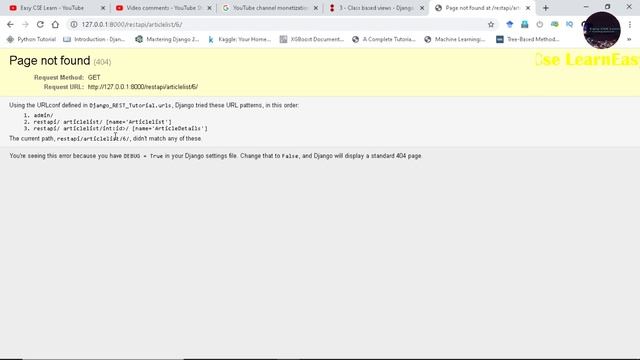Click the power-button extension icon
640x360 pixels.
point(540,24)
